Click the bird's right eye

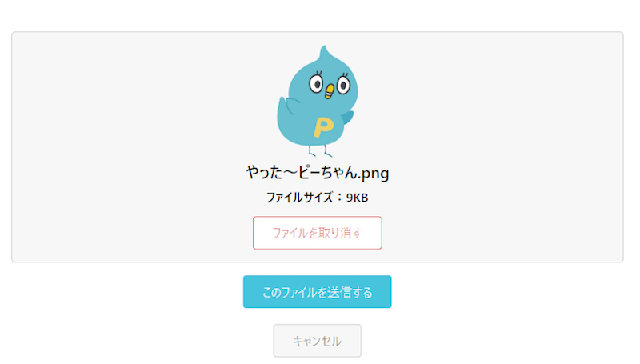[343, 85]
